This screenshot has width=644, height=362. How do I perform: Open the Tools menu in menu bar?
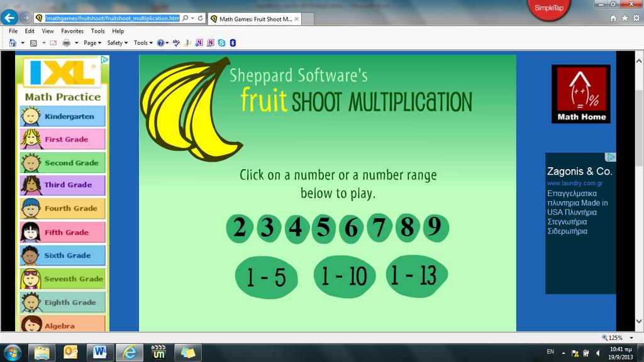click(97, 31)
